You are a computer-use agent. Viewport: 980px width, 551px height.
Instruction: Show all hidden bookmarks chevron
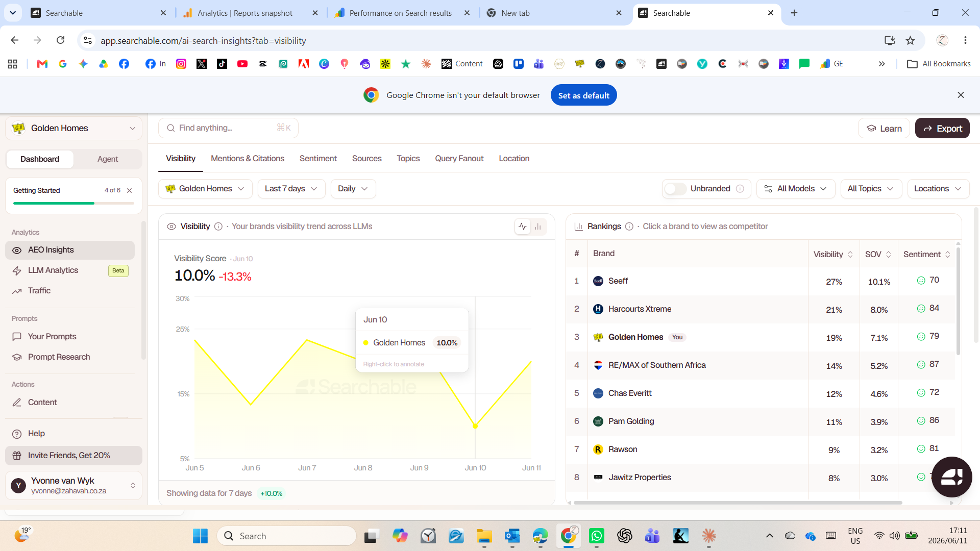click(x=881, y=64)
